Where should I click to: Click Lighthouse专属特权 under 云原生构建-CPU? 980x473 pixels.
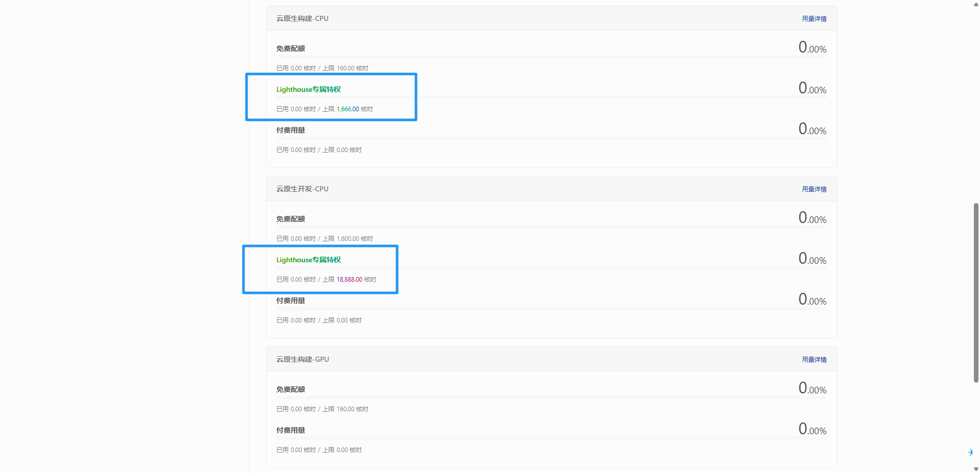pyautogui.click(x=308, y=90)
